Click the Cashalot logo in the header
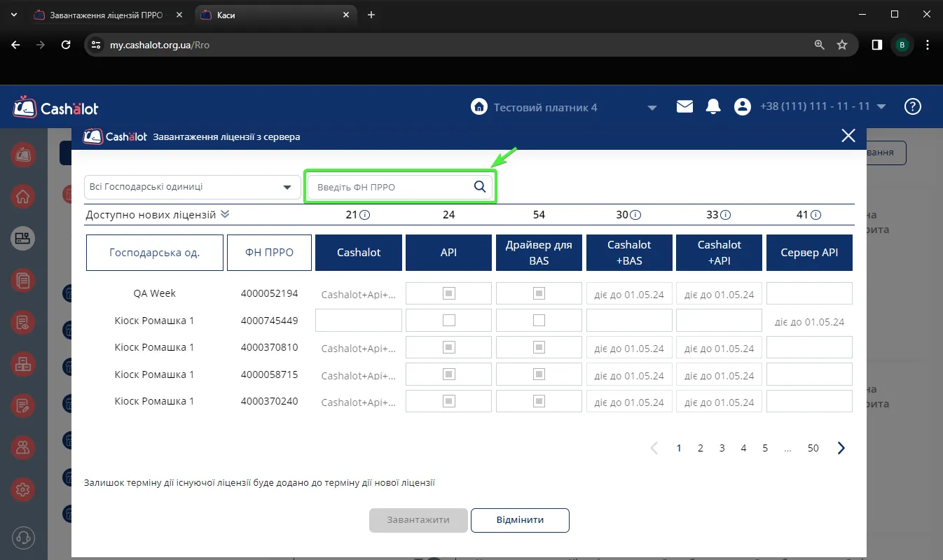 point(56,107)
